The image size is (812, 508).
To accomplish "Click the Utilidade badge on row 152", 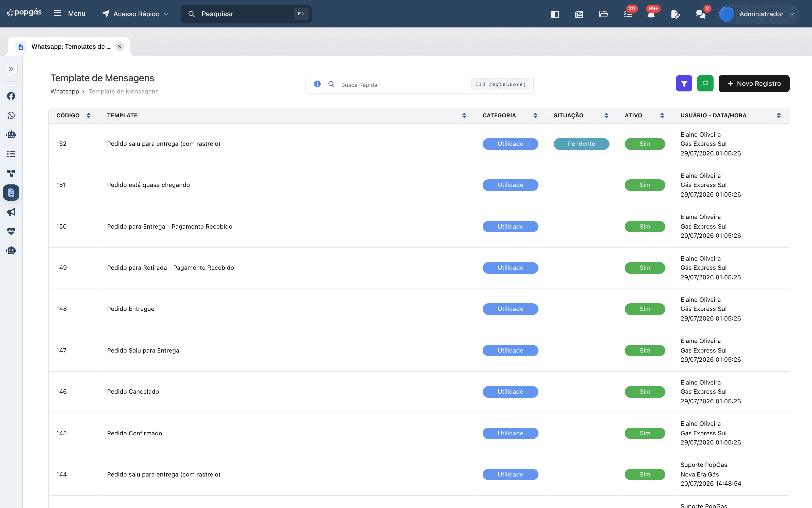I will [510, 144].
